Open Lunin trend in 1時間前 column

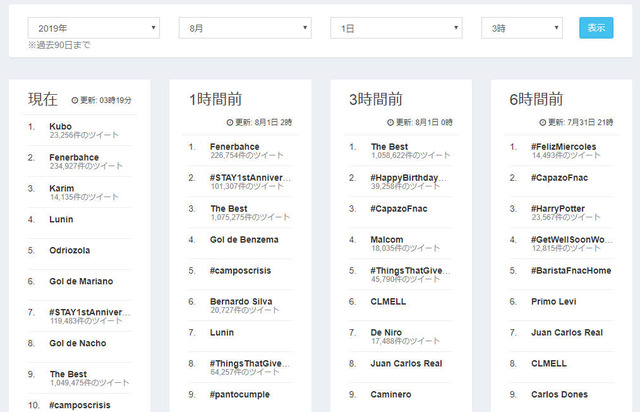222,332
